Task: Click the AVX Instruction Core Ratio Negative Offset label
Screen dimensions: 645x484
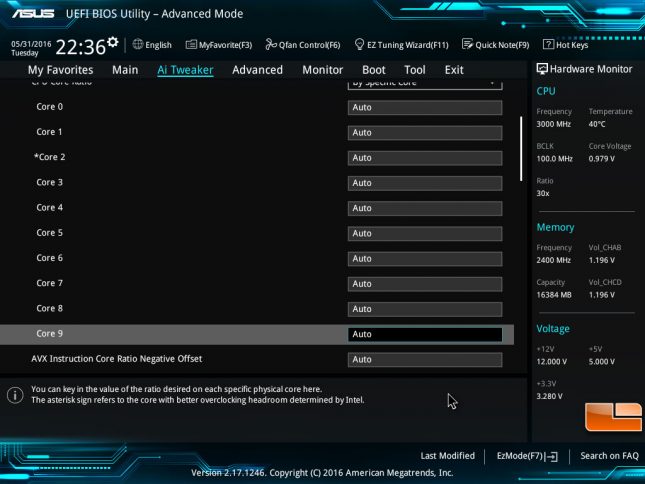Action: click(x=116, y=359)
